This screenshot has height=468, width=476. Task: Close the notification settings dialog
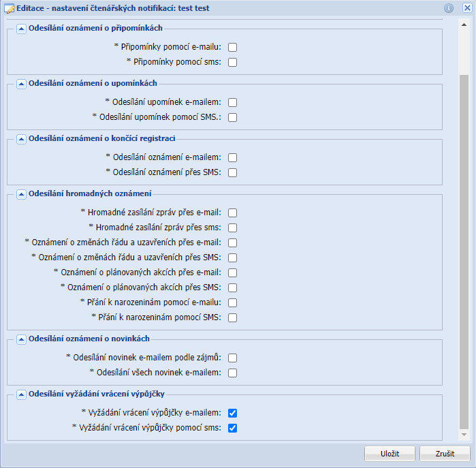tap(467, 8)
